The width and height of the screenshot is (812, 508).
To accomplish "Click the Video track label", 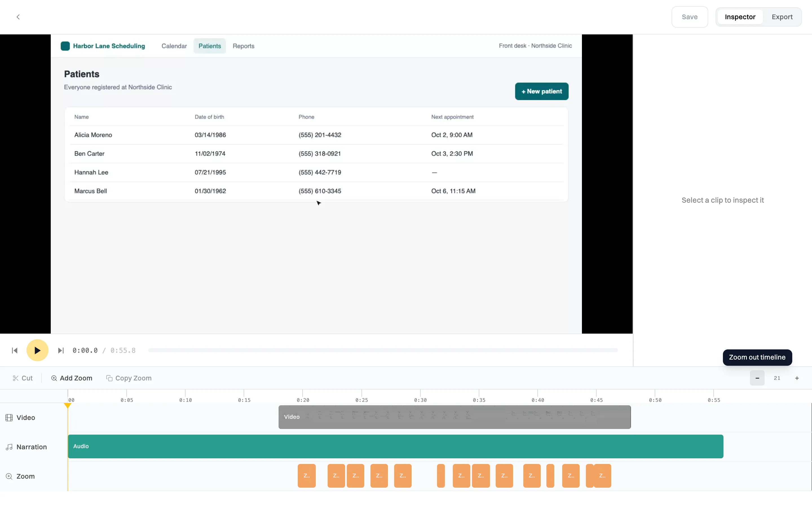I will 25,417.
